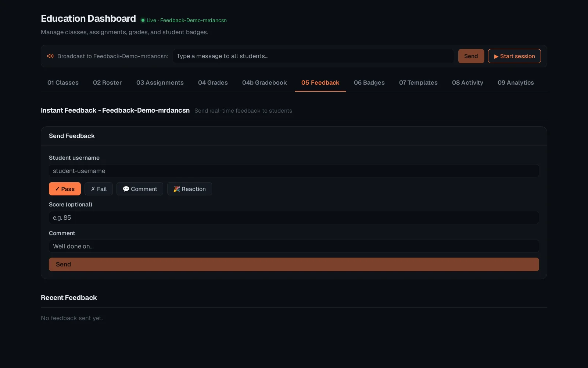Open the 07 Templates tab
The image size is (588, 368).
click(x=418, y=82)
